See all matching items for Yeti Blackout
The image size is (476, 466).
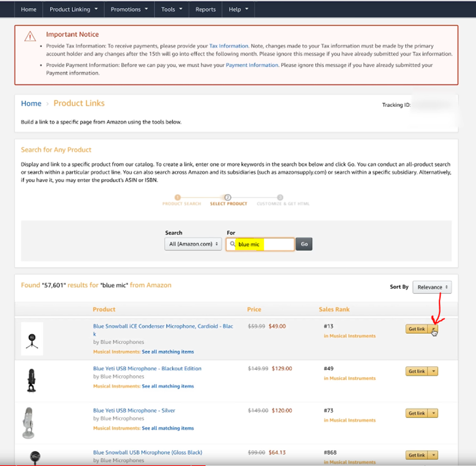coord(167,386)
